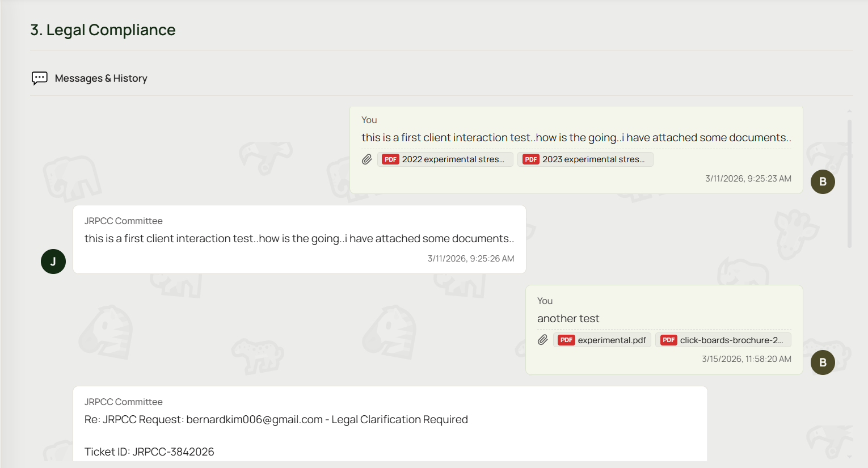The height and width of the screenshot is (468, 868).
Task: Click the paperclip icon beside experimental.pdf
Action: (542, 340)
